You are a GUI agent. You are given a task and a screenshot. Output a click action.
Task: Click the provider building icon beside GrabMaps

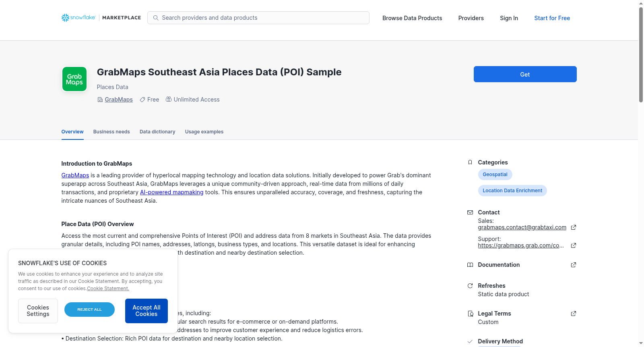(x=100, y=100)
